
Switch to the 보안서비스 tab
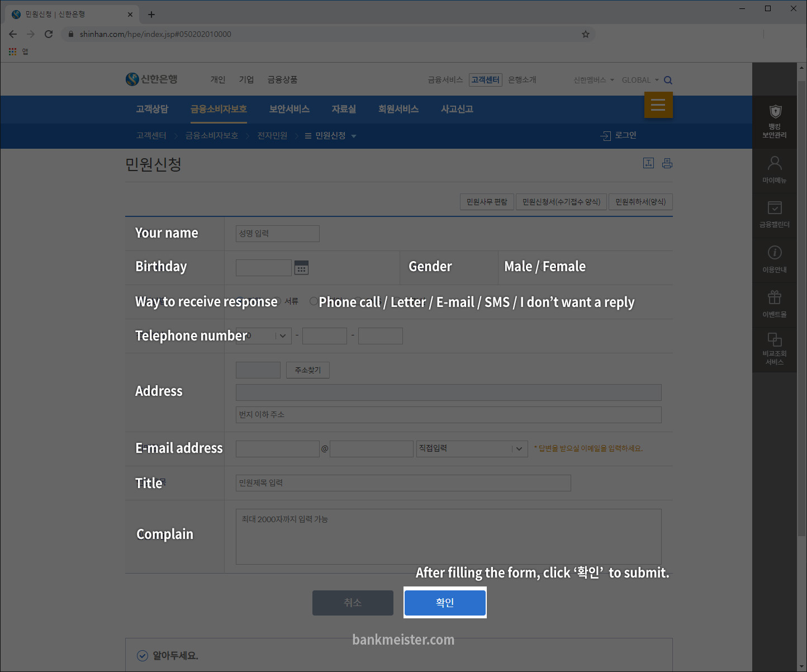(289, 109)
